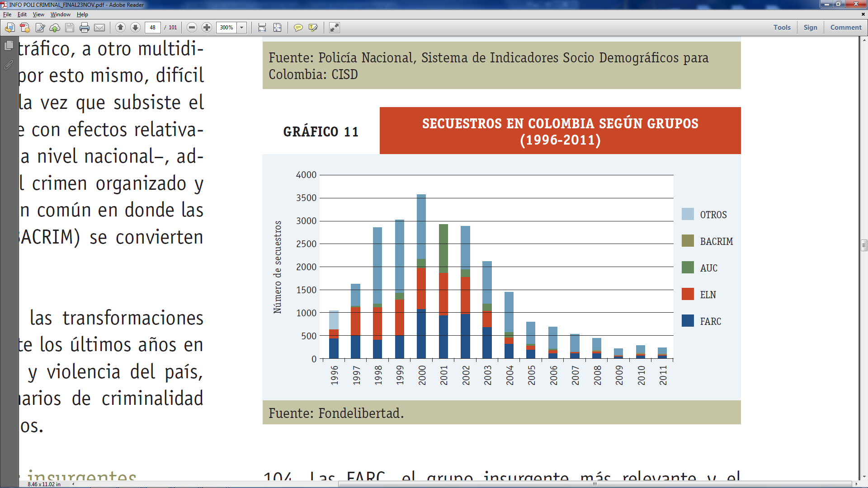Viewport: 868px width, 488px height.
Task: Click the year 2011 axis label
Action: click(x=663, y=375)
